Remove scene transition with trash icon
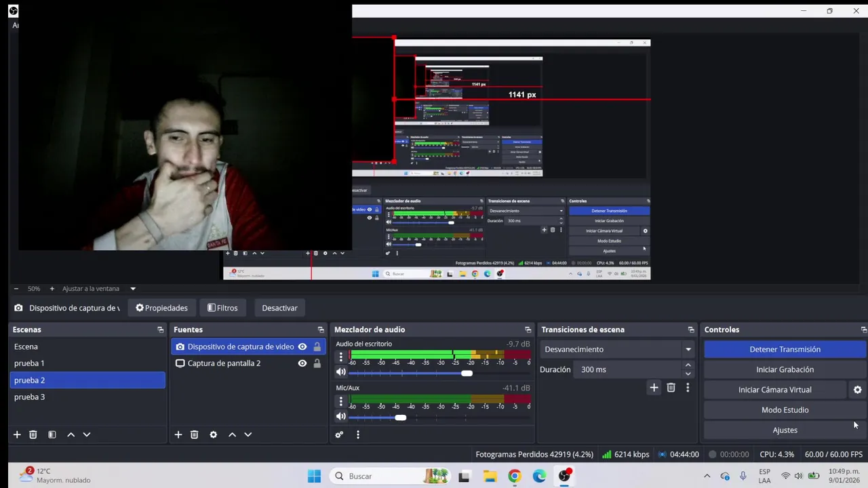This screenshot has height=488, width=868. [671, 388]
